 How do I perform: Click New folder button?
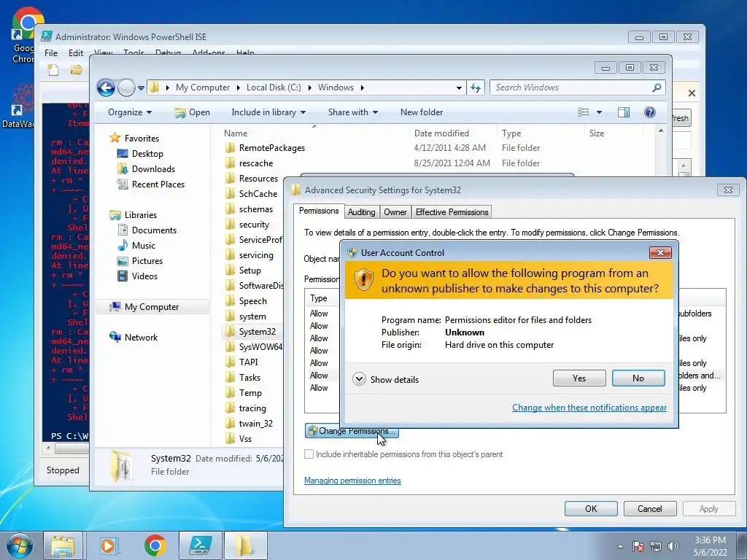[422, 112]
